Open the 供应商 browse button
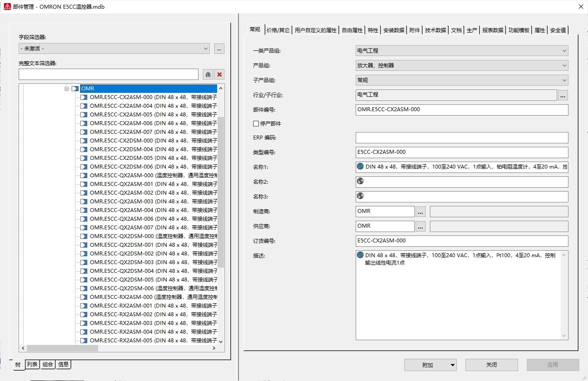Image resolution: width=588 pixels, height=381 pixels. 420,226
